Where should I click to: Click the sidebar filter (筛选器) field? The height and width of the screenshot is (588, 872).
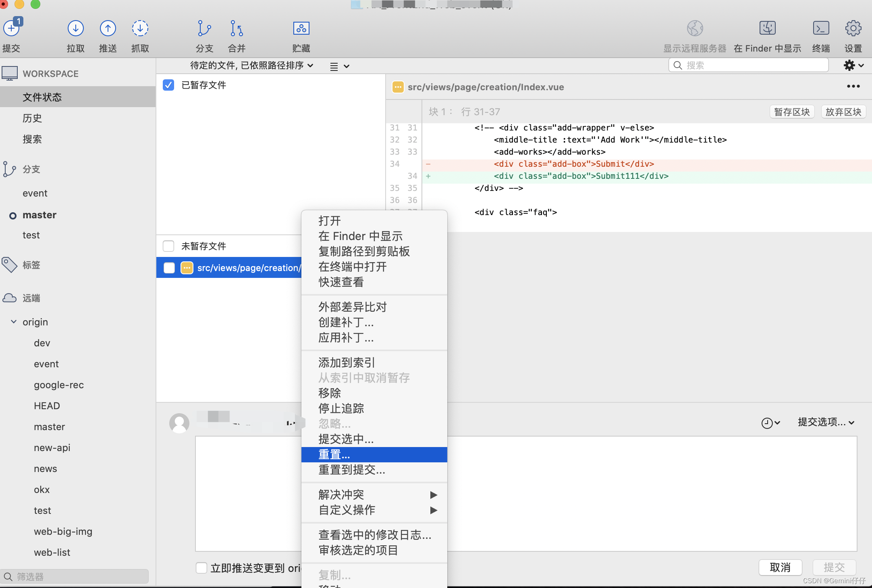[x=75, y=577]
